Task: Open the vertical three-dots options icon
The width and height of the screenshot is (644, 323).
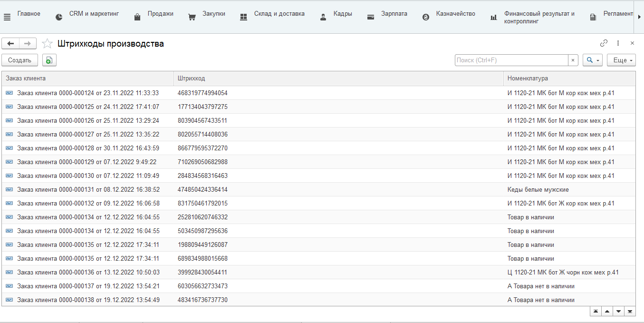Action: coord(618,43)
